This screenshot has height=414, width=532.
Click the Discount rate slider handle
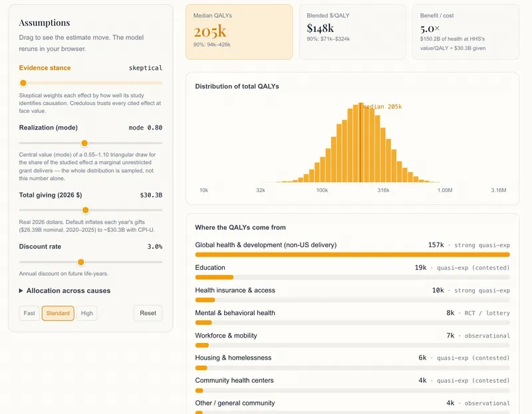click(80, 262)
